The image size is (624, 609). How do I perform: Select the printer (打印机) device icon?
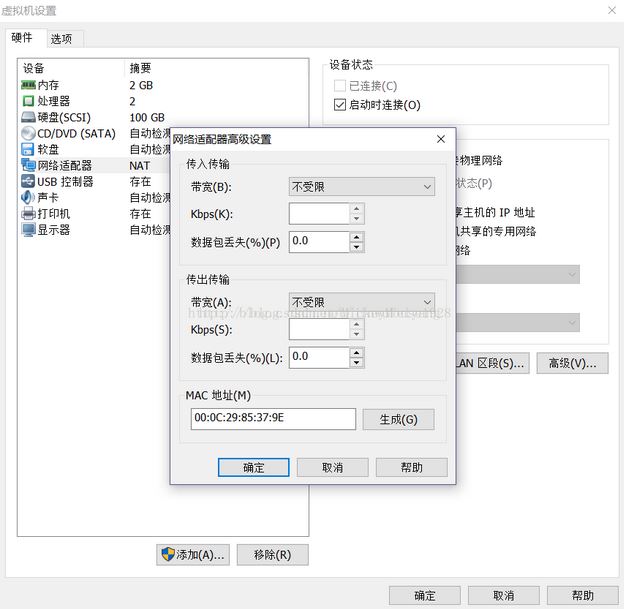[28, 214]
